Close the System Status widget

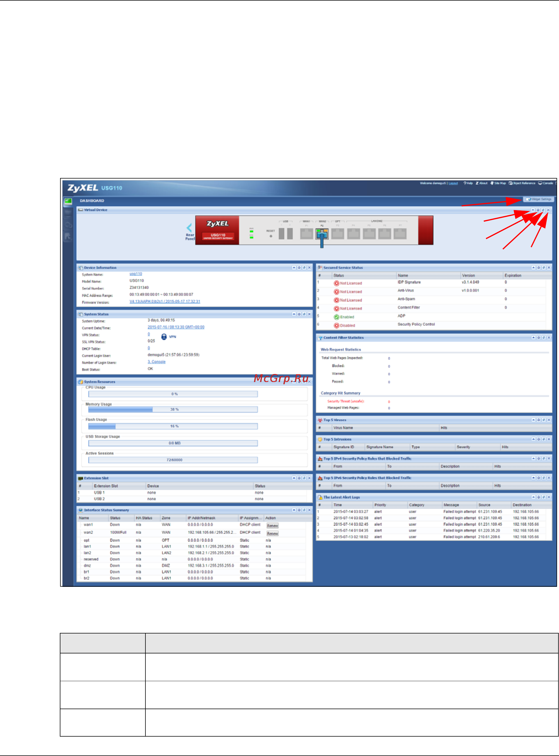point(309,314)
